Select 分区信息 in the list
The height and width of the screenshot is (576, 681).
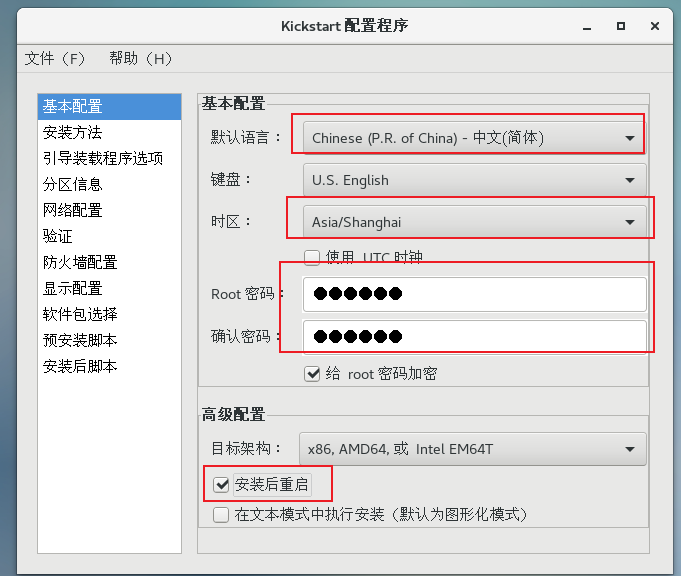tap(109, 184)
